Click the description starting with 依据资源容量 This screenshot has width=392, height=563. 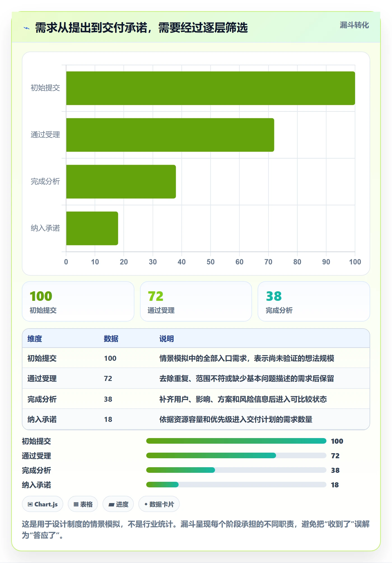pyautogui.click(x=236, y=419)
